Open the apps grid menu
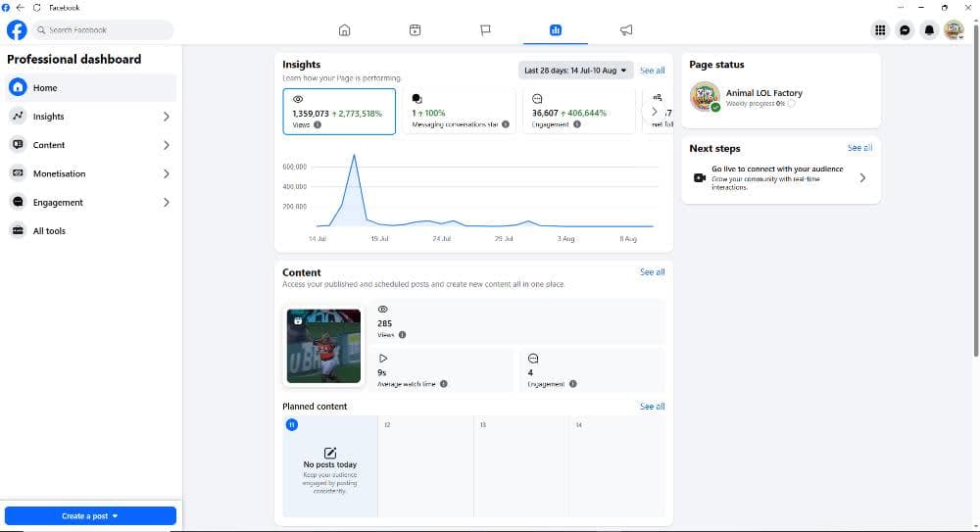980x532 pixels. pos(880,30)
